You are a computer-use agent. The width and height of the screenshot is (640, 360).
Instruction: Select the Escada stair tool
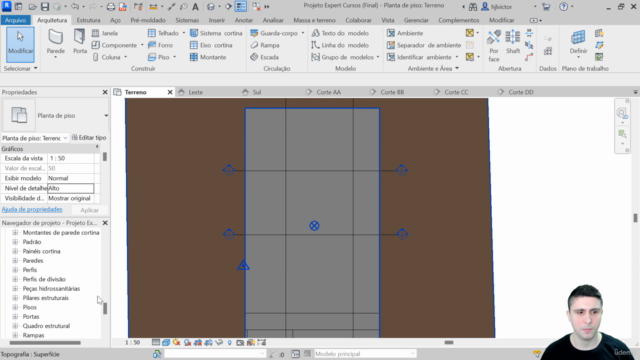click(x=264, y=57)
